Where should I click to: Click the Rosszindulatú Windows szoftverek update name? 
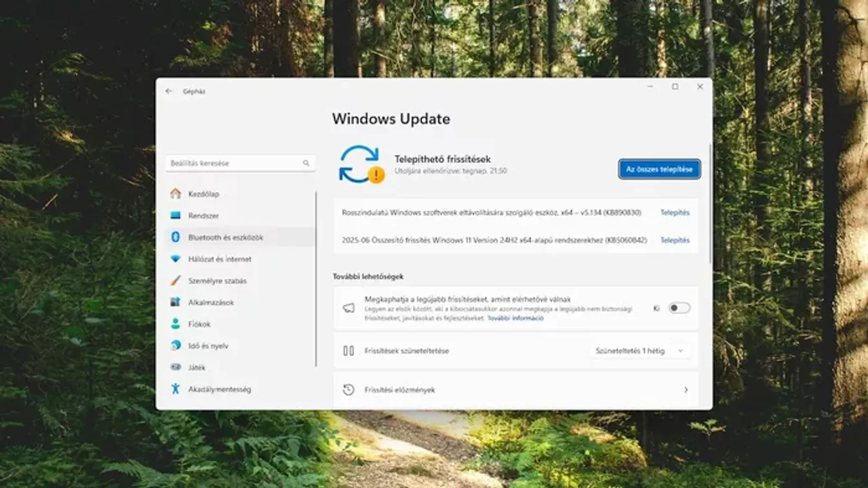tap(492, 212)
